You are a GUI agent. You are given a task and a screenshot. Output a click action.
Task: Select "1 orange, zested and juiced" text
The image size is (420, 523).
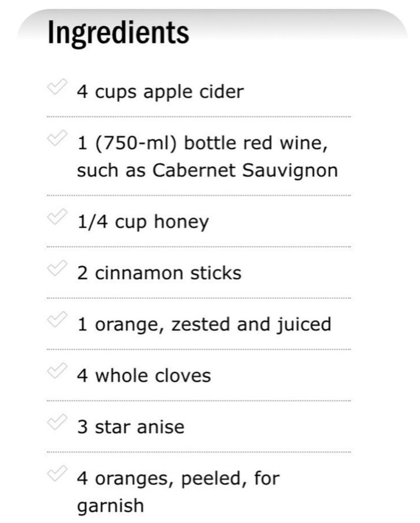204,324
